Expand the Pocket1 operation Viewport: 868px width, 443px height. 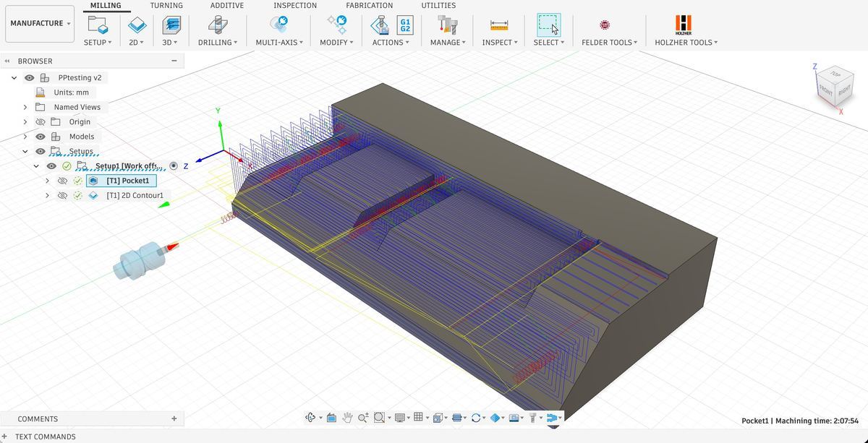coord(48,180)
